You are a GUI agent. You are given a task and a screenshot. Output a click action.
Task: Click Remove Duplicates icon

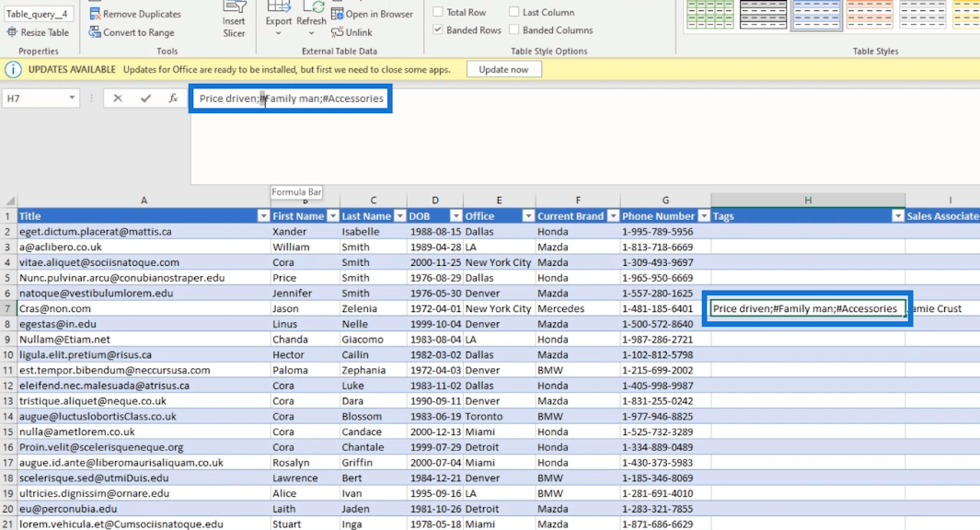tap(95, 14)
